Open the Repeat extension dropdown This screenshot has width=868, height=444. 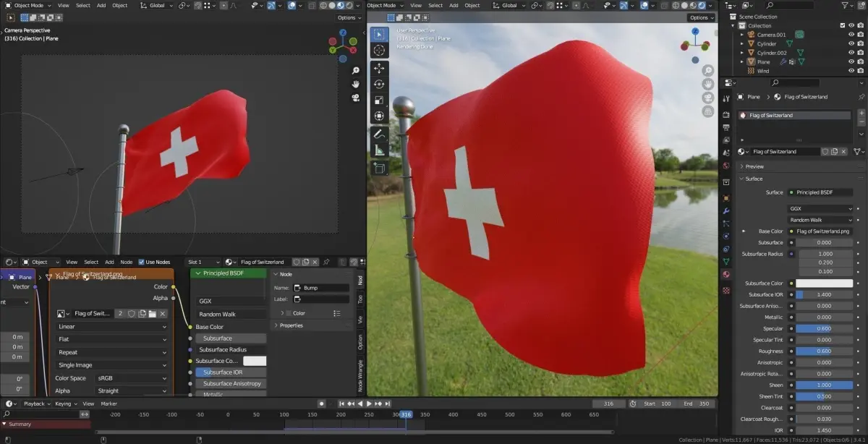pos(112,352)
